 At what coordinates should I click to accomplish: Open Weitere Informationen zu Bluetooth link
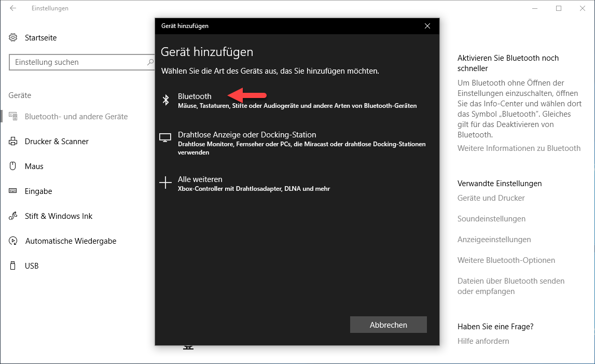click(x=519, y=148)
